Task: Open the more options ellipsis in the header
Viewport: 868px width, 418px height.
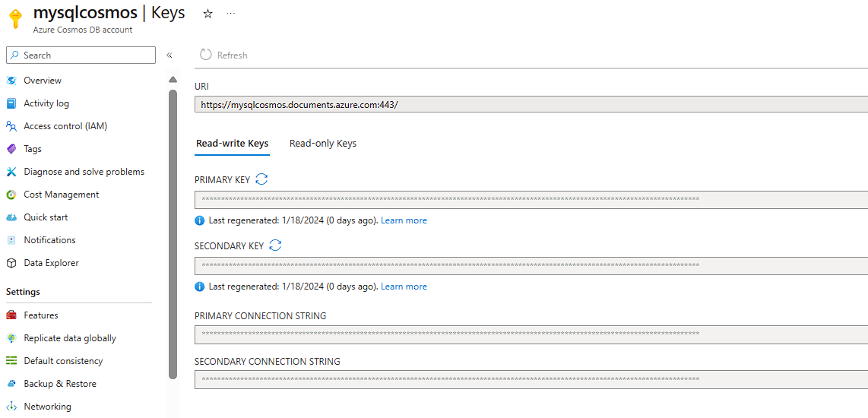Action: (x=231, y=14)
